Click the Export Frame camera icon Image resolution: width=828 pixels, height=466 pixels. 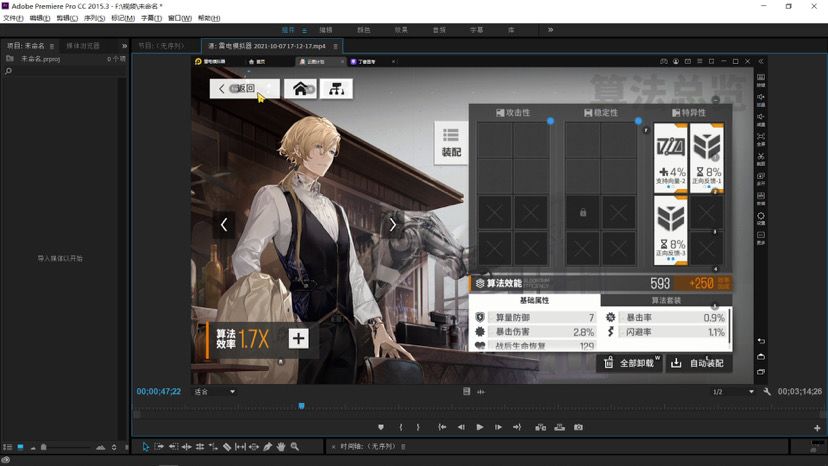[x=578, y=427]
